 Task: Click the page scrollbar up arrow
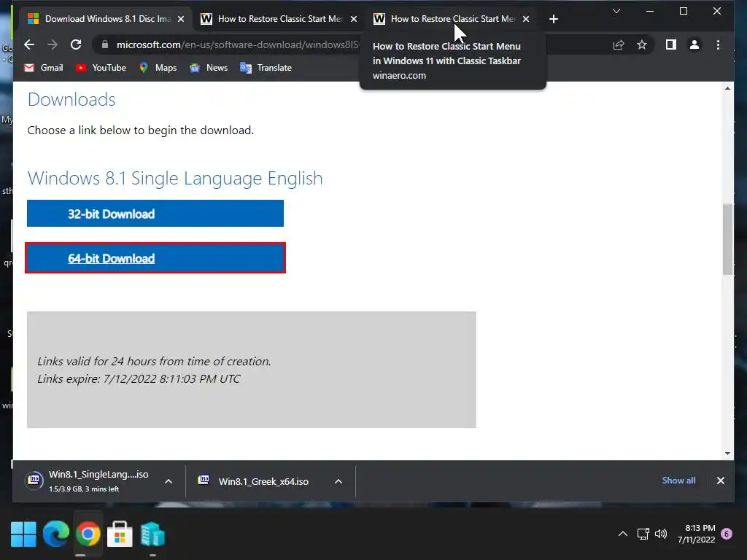[727, 88]
